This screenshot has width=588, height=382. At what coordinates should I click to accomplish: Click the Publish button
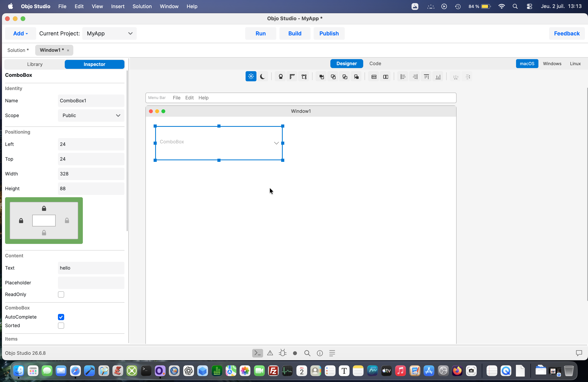[x=329, y=33]
